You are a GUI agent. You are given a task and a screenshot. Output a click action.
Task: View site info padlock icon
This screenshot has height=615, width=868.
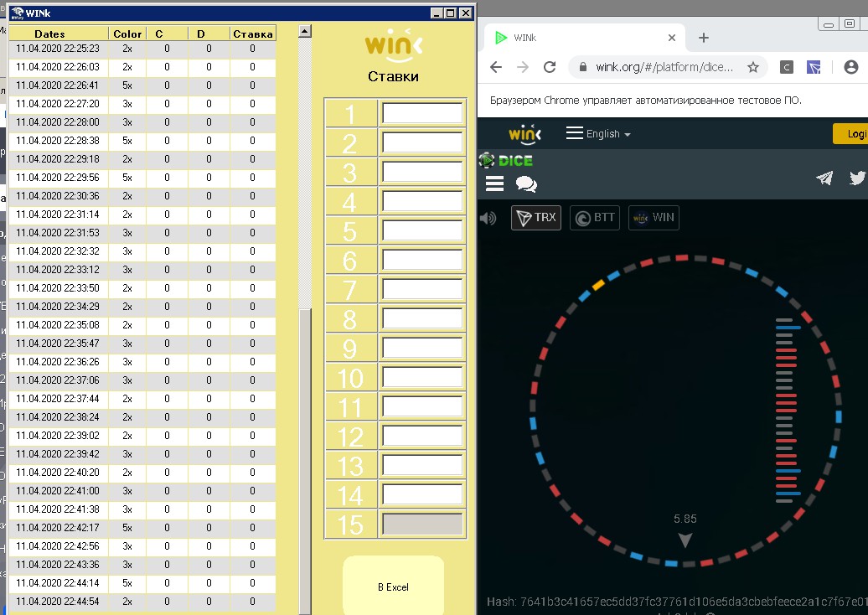(582, 67)
